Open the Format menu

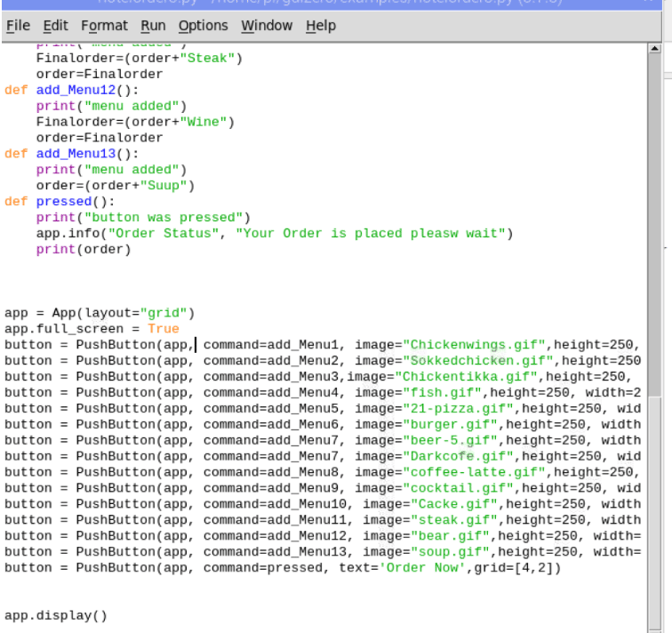104,26
